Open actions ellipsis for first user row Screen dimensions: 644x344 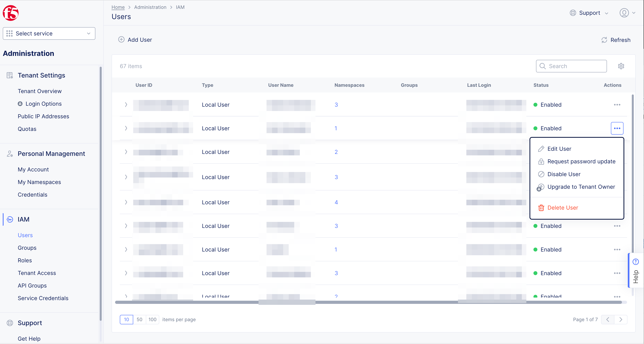[617, 105]
